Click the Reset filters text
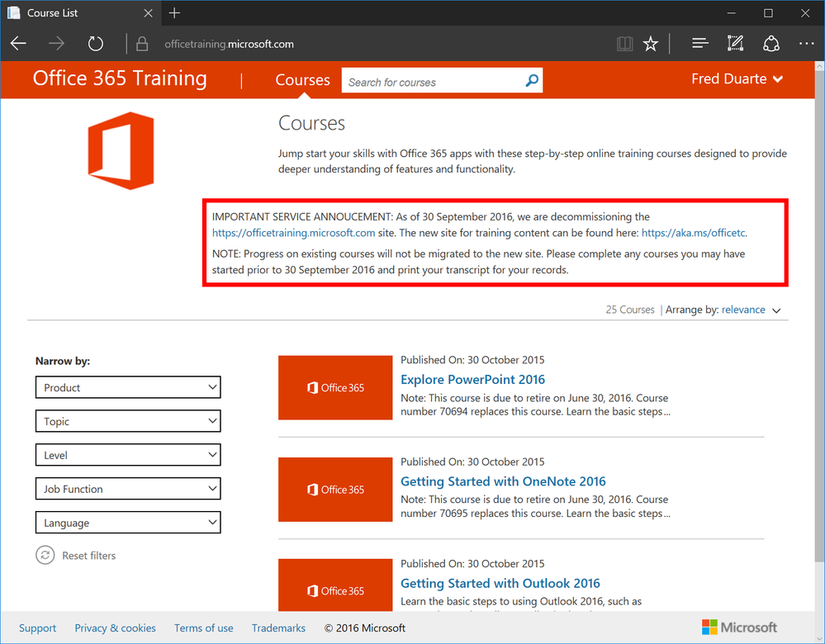 point(89,556)
